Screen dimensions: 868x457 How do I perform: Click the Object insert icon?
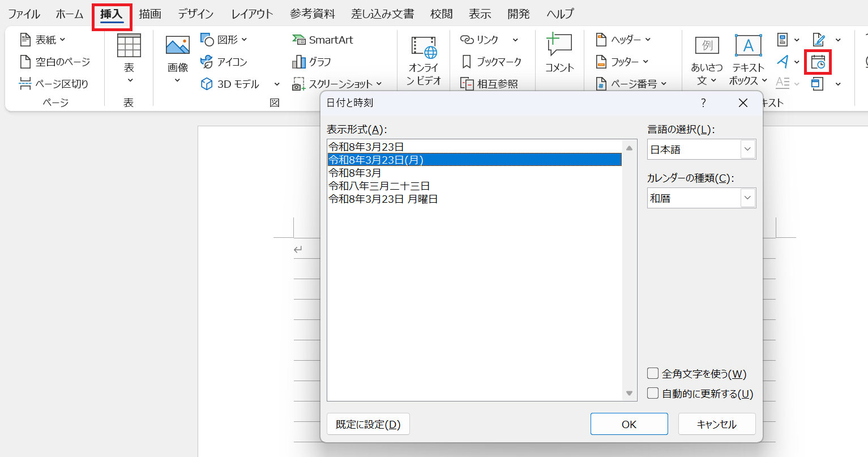(818, 84)
